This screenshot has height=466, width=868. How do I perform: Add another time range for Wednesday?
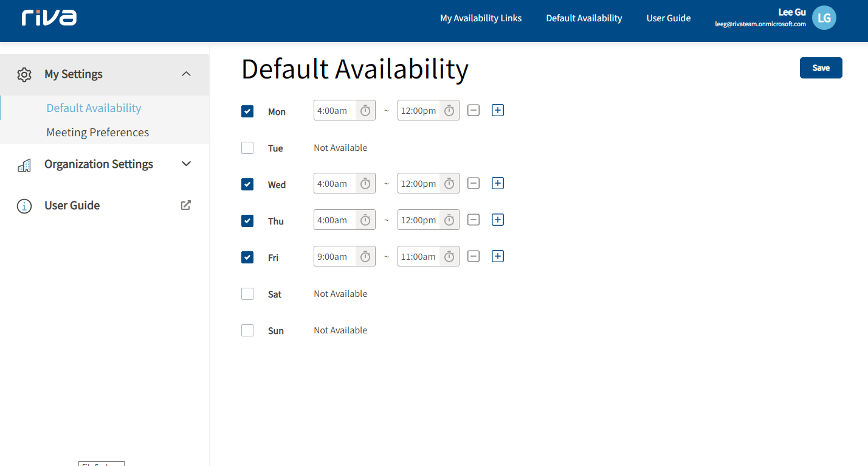[497, 183]
